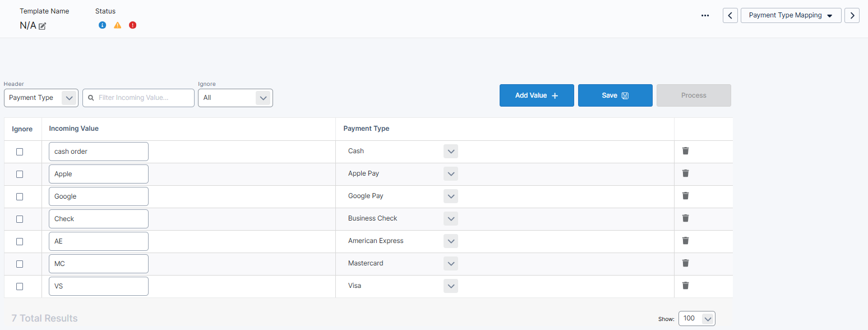Delete the cash order mapping row
The height and width of the screenshot is (330, 868).
click(x=685, y=151)
